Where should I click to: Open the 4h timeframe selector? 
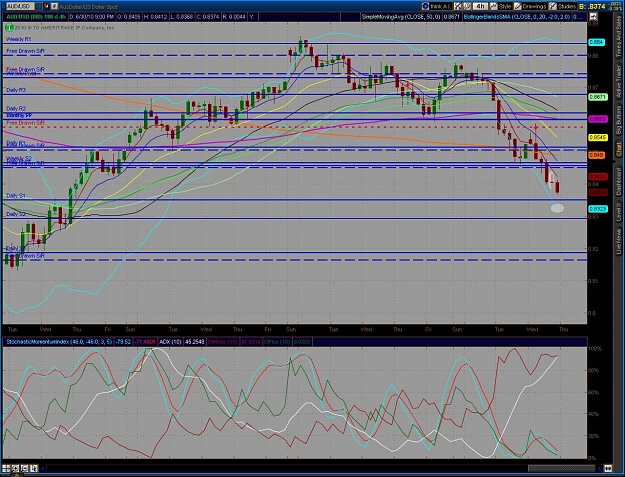click(x=480, y=6)
